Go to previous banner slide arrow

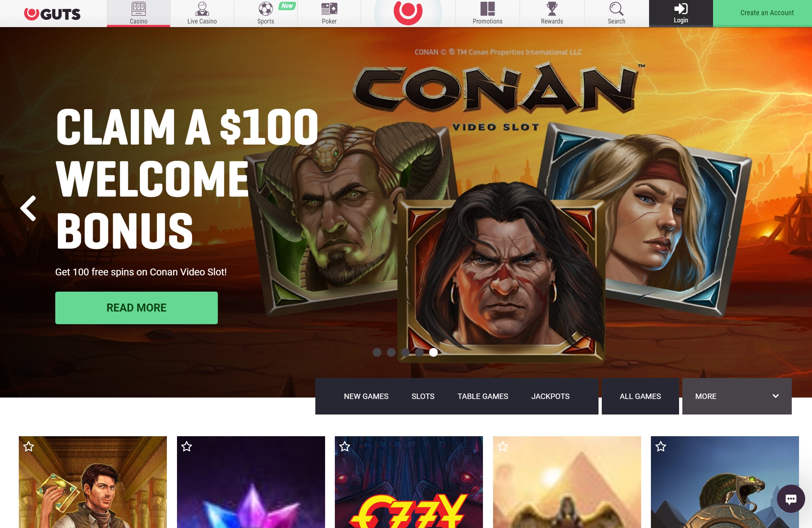point(28,208)
